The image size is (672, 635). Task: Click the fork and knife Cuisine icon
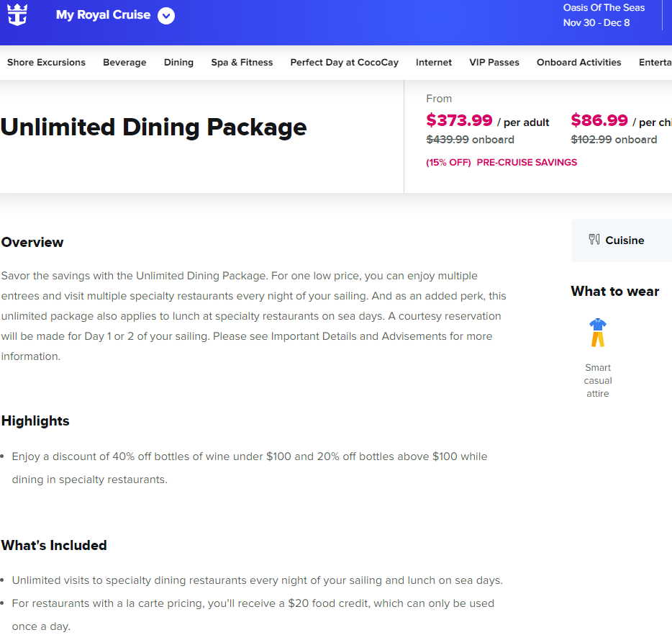click(x=594, y=240)
